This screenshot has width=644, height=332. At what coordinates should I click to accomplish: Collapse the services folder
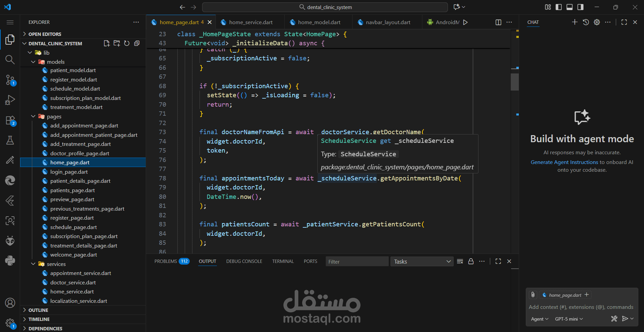[x=83, y=264]
